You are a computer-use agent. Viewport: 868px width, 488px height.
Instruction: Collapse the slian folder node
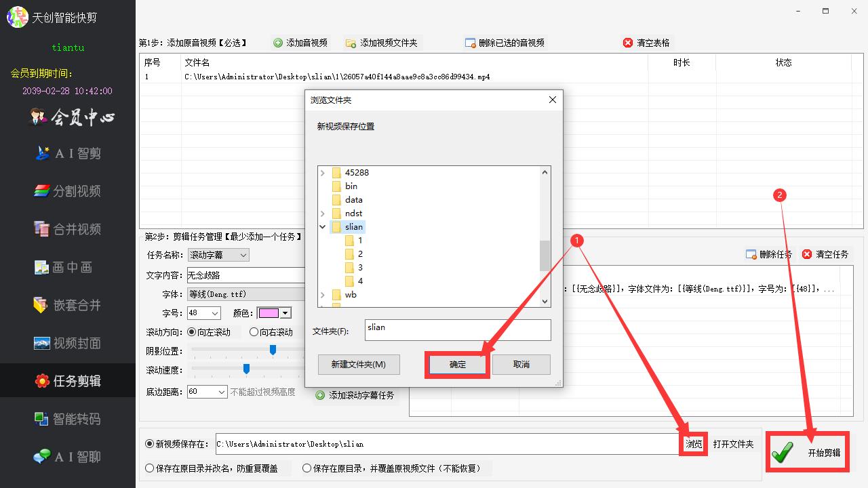click(323, 227)
